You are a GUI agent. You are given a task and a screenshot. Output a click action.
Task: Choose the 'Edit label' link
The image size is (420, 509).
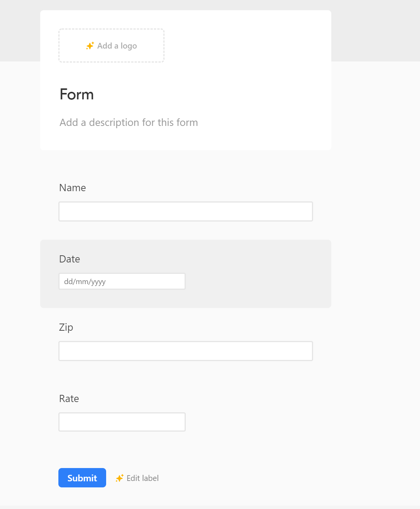tap(143, 478)
